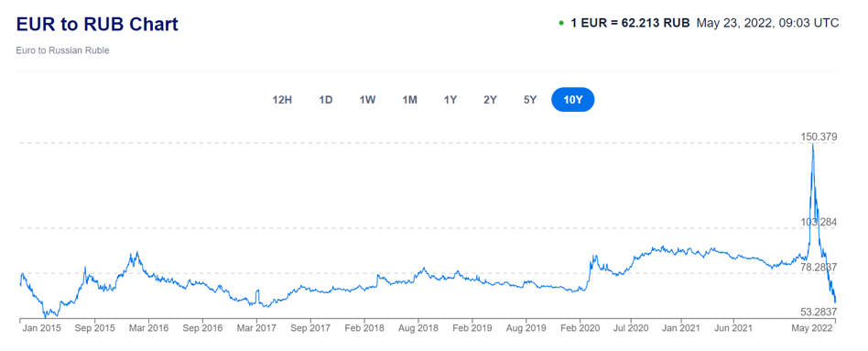
Task: Switch chart to 1D range
Action: point(326,101)
